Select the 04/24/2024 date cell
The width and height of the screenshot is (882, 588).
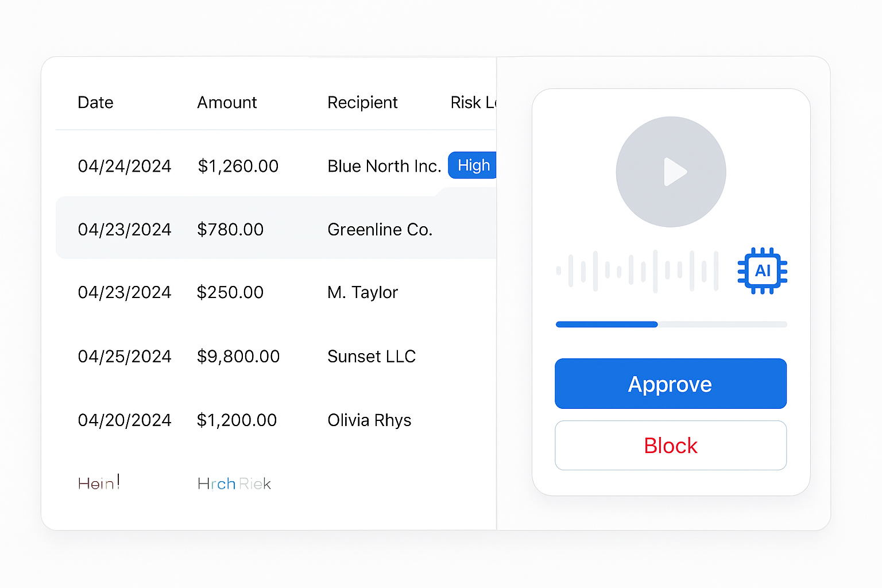tap(125, 166)
